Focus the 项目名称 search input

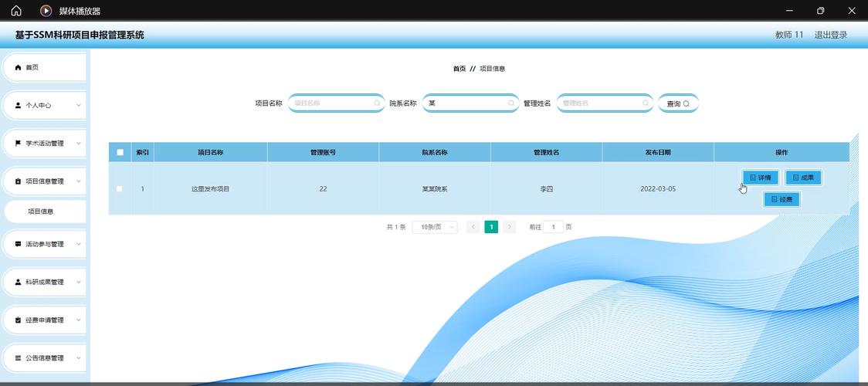337,103
